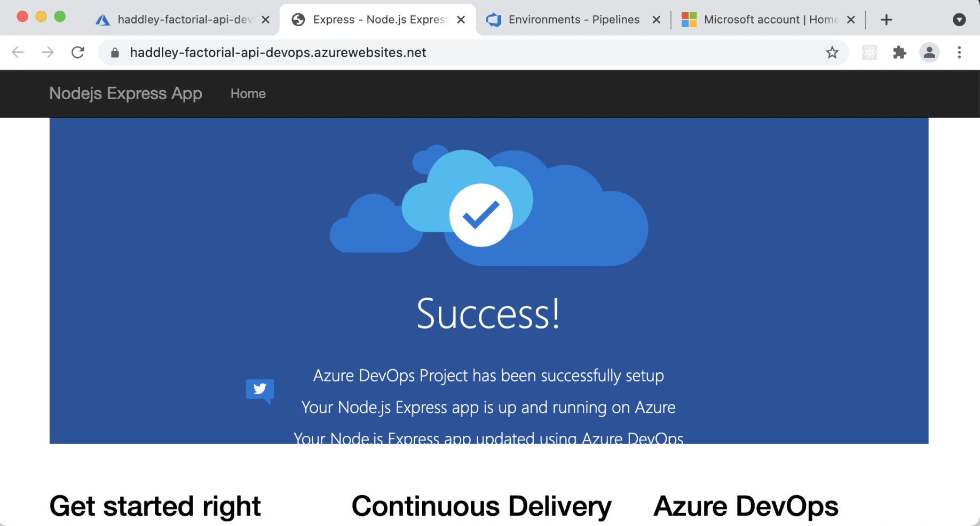Image resolution: width=980 pixels, height=526 pixels.
Task: Close the Environments - Pipelines tab
Action: click(657, 20)
